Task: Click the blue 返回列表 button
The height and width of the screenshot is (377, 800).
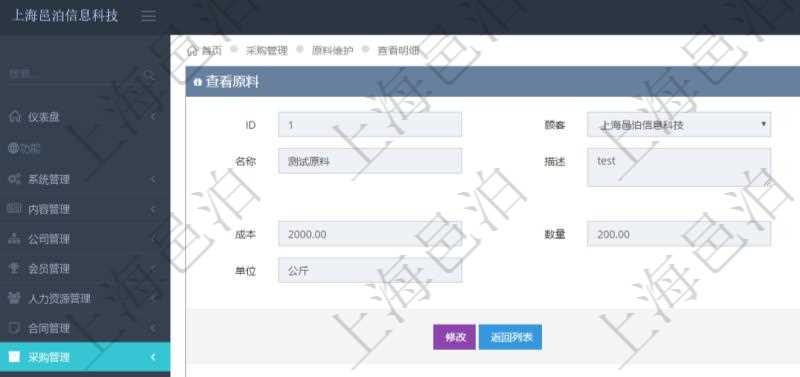Action: [510, 337]
